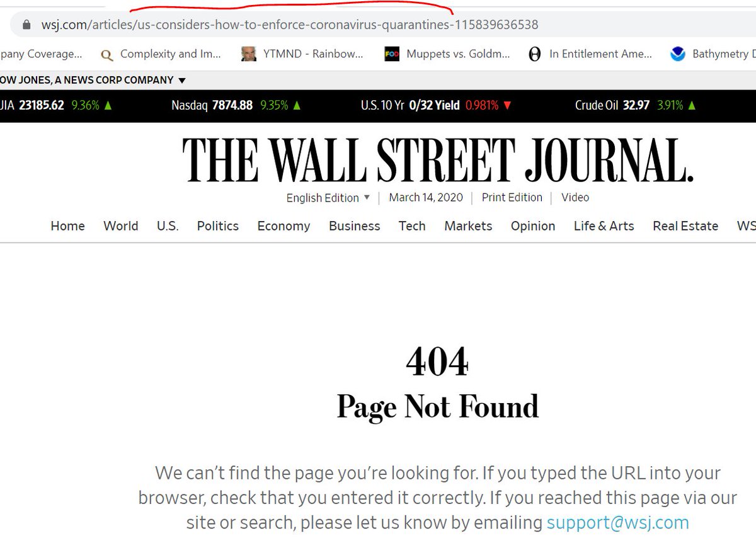Open the Politics section

[x=218, y=226]
